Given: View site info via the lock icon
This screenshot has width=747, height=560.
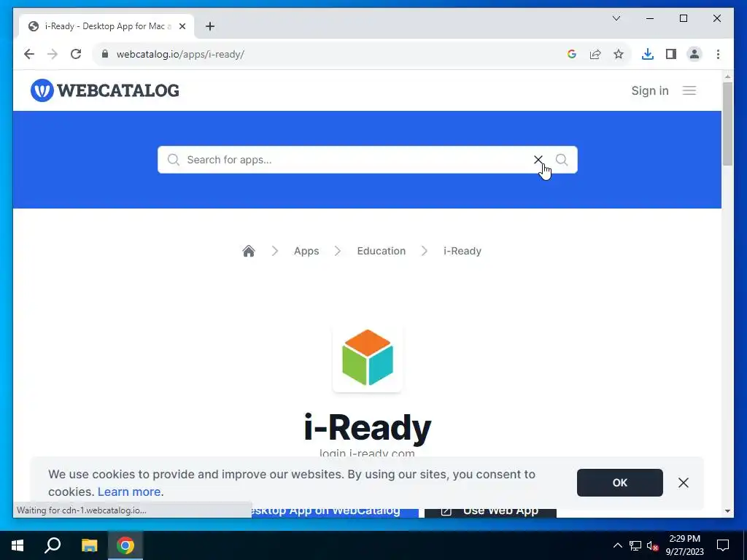Looking at the screenshot, I should pyautogui.click(x=105, y=54).
